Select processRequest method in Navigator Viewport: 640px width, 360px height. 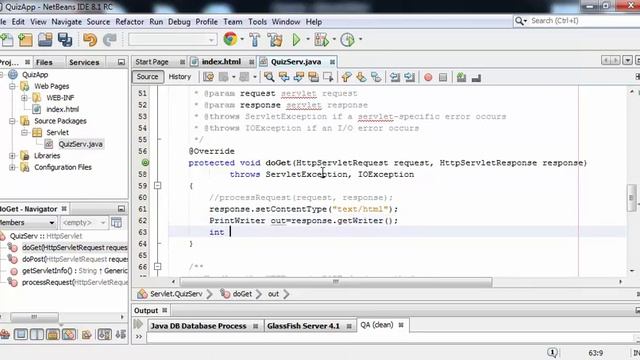[x=75, y=282]
